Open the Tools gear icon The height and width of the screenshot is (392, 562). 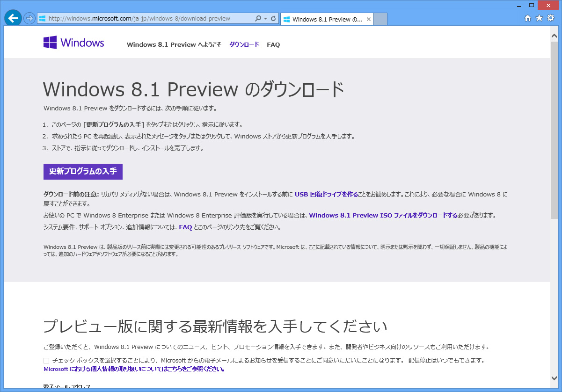tap(550, 18)
